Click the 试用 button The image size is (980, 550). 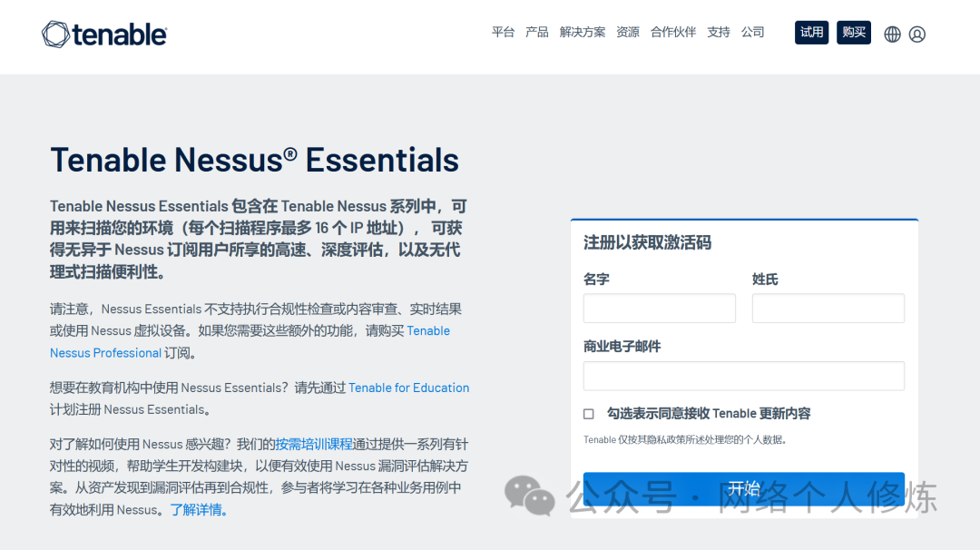click(811, 33)
